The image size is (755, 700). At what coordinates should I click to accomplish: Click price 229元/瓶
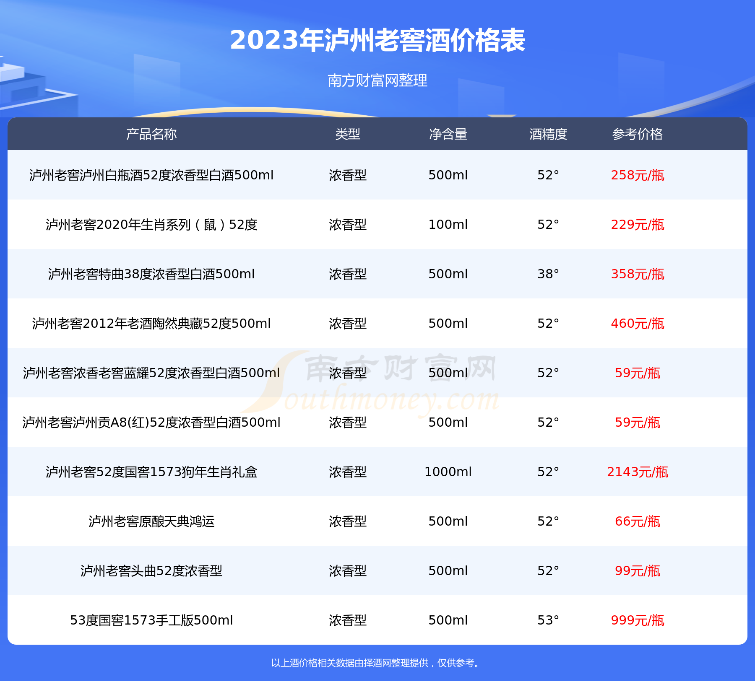tap(638, 224)
